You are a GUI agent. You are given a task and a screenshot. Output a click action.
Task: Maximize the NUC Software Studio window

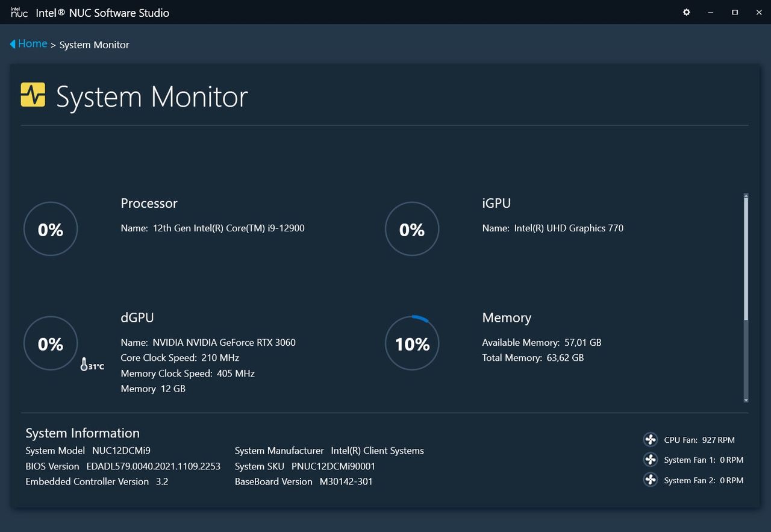click(x=735, y=12)
